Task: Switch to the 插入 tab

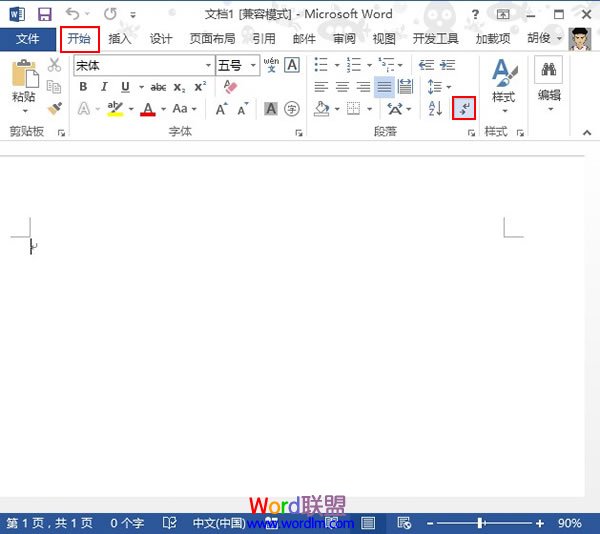Action: point(120,39)
